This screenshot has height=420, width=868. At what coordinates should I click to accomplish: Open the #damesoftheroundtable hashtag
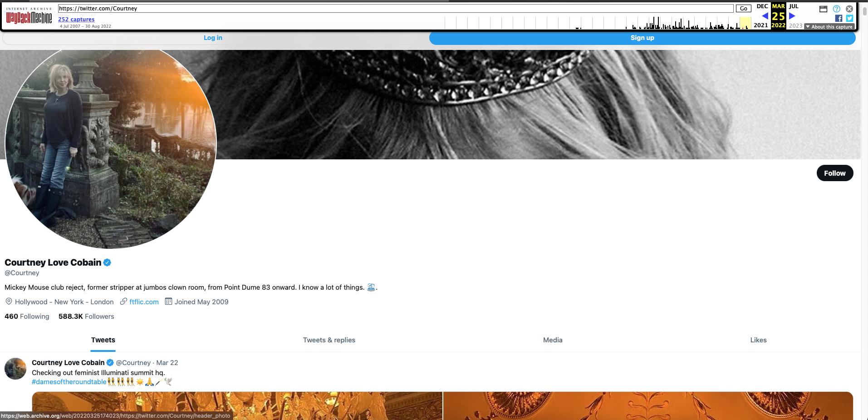(x=69, y=382)
